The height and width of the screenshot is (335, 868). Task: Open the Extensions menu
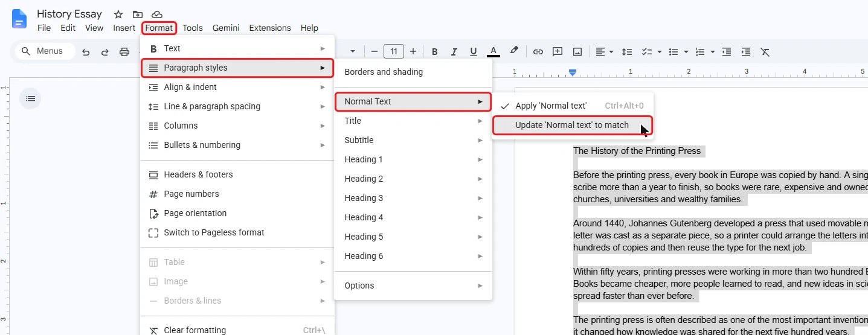pos(270,28)
